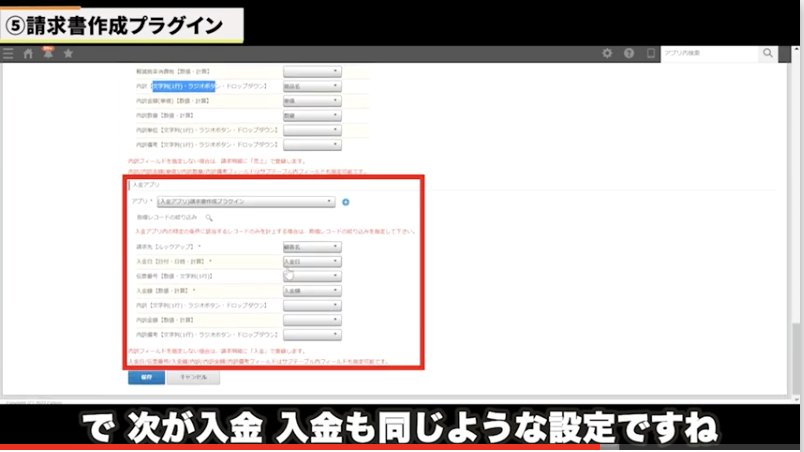This screenshot has width=804, height=452.
Task: Open the hamburger menu in header
Action: [x=9, y=53]
